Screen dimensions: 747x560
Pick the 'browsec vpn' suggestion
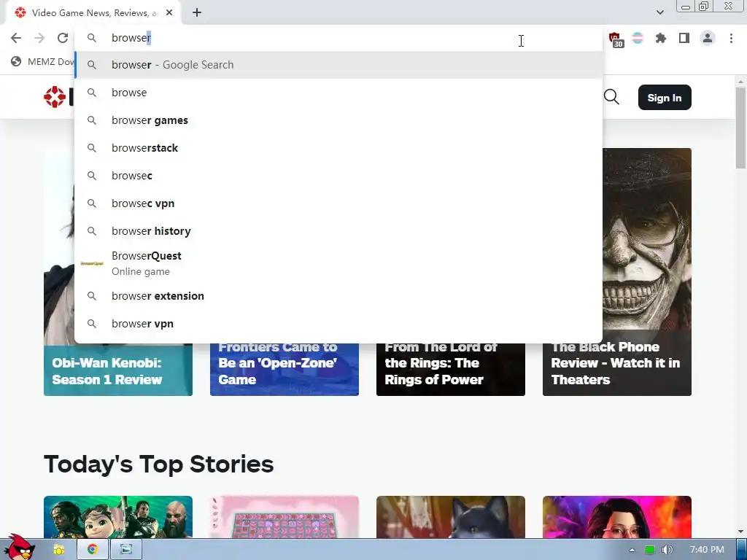pos(338,203)
